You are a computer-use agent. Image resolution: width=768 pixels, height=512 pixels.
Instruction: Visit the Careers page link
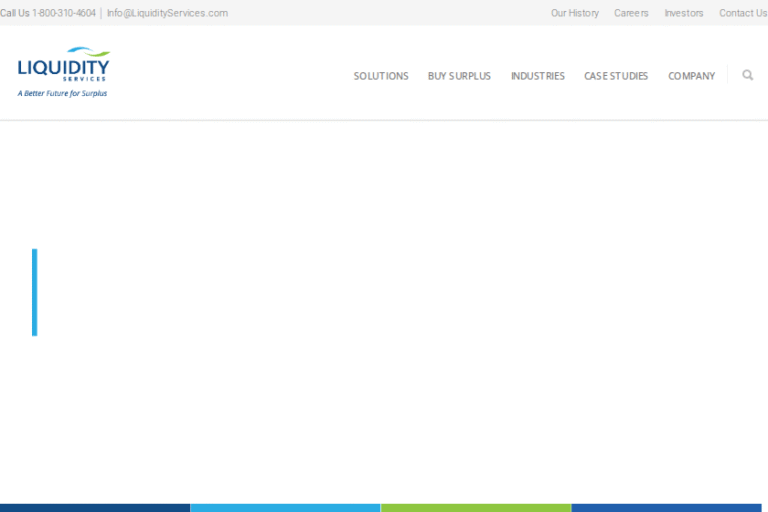pos(631,13)
